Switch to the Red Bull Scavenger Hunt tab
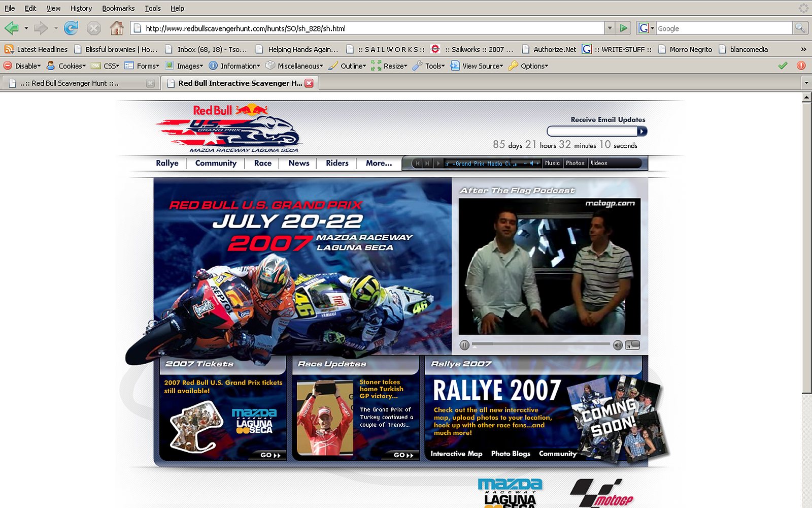The height and width of the screenshot is (508, 812). click(x=81, y=83)
